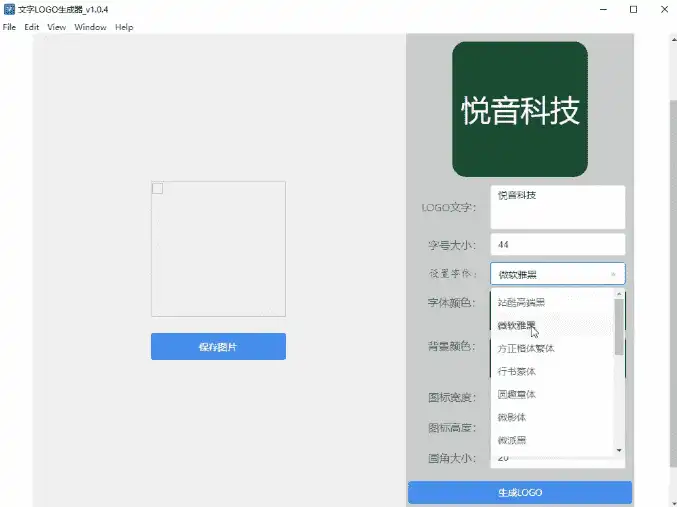Minimize the 文字LOGO生成器 window

pos(604,10)
